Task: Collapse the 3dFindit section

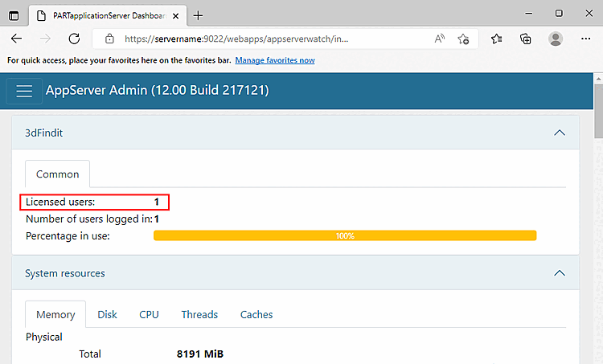Action: [560, 133]
